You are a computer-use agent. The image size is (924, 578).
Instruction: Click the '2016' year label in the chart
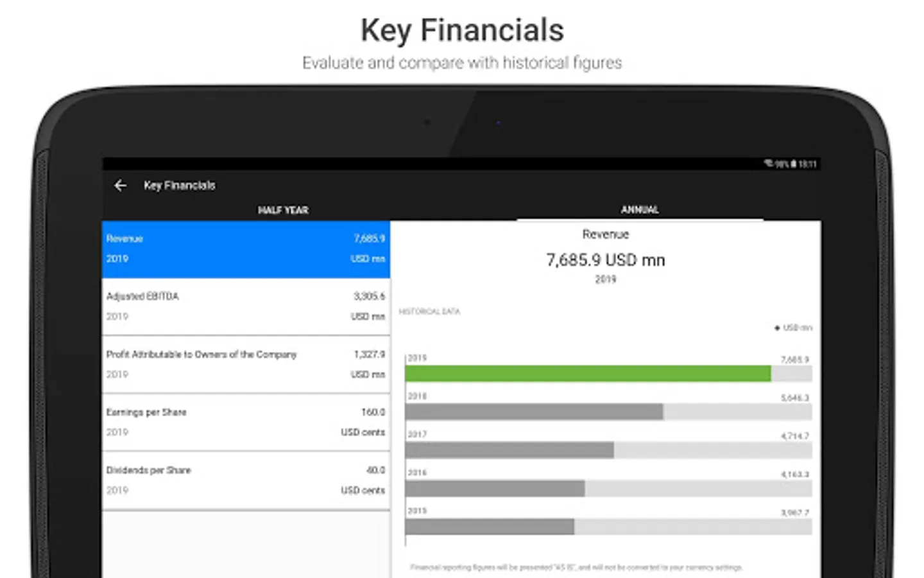[417, 473]
